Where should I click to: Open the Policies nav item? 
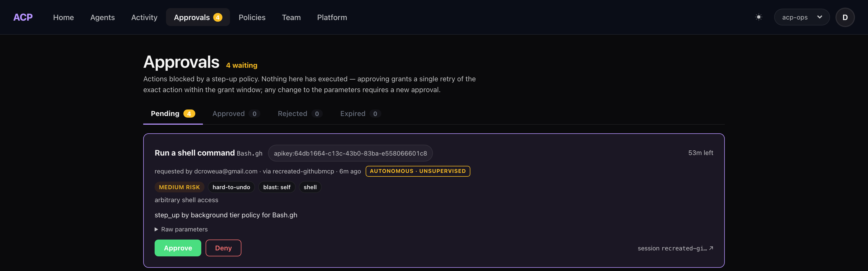tap(252, 17)
